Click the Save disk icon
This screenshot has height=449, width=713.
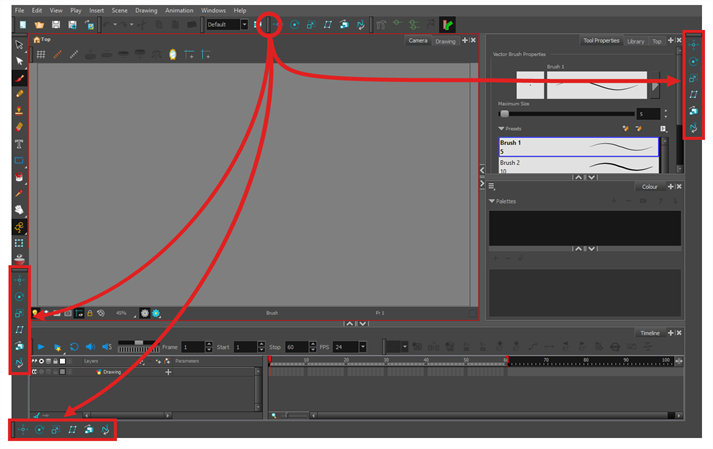[x=57, y=24]
